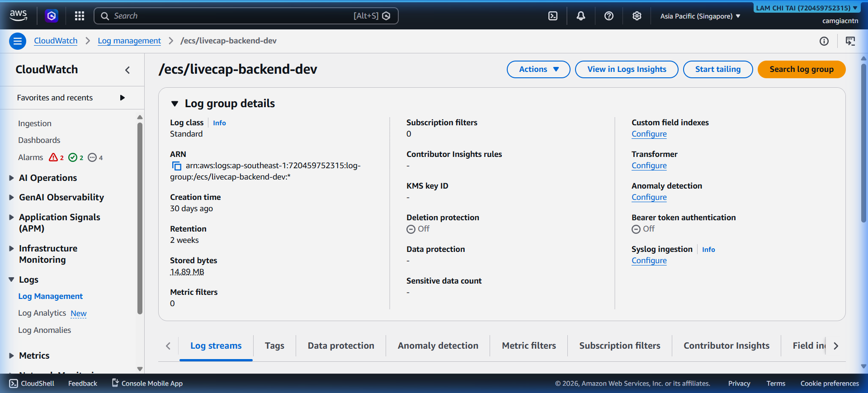
Task: Open the Anomaly detection tab
Action: [438, 346]
